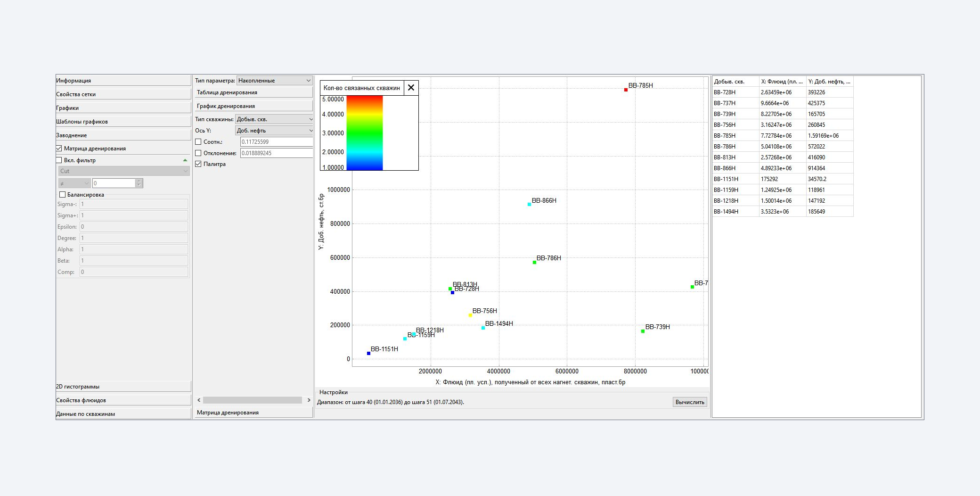Open the filter comparison operator dropdown

click(74, 183)
